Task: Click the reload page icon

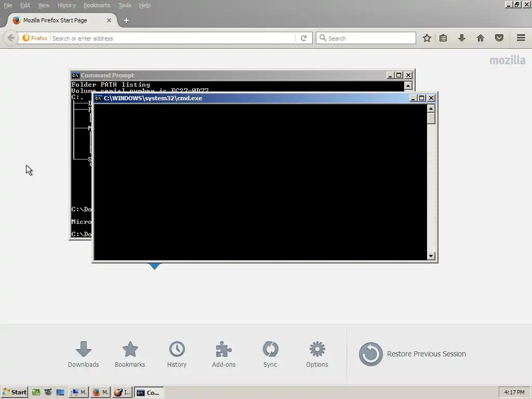Action: [303, 38]
